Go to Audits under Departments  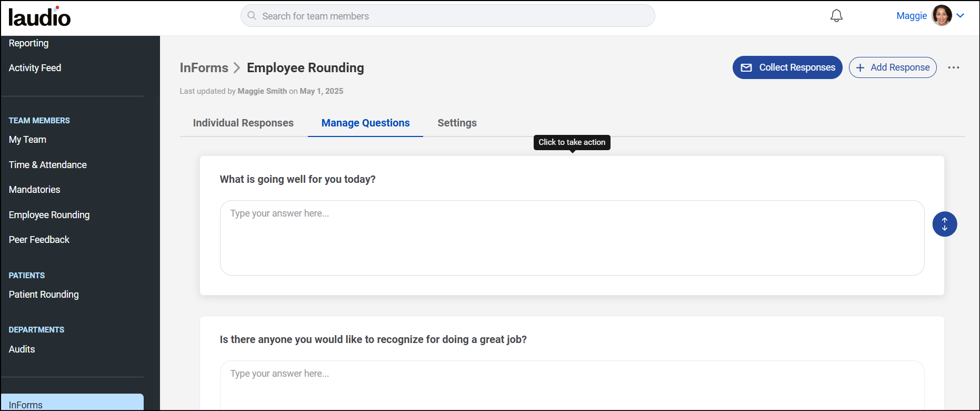22,349
